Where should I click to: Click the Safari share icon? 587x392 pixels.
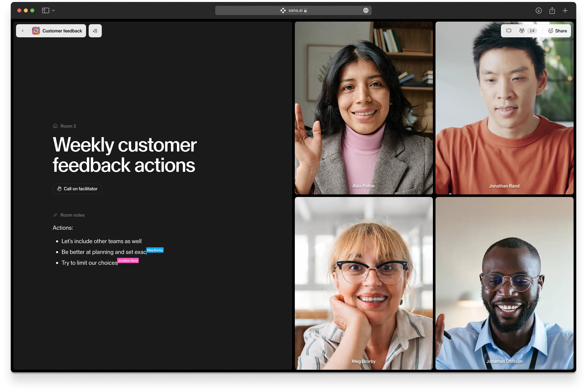(552, 10)
